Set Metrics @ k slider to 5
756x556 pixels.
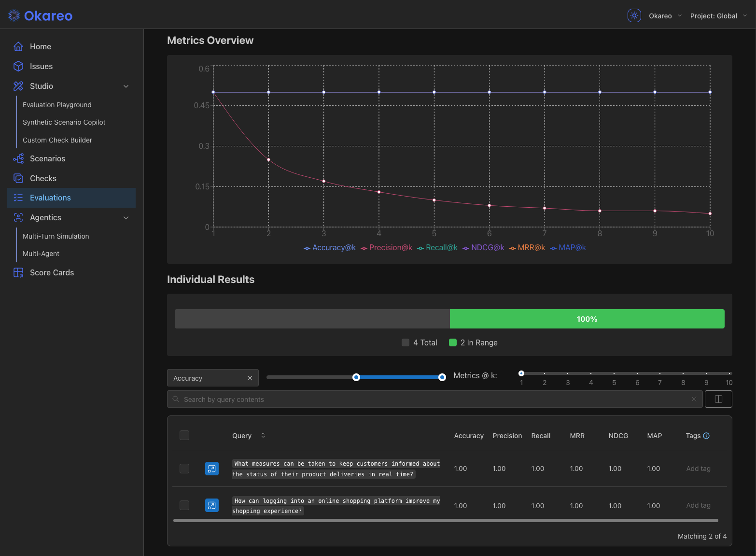click(x=614, y=373)
